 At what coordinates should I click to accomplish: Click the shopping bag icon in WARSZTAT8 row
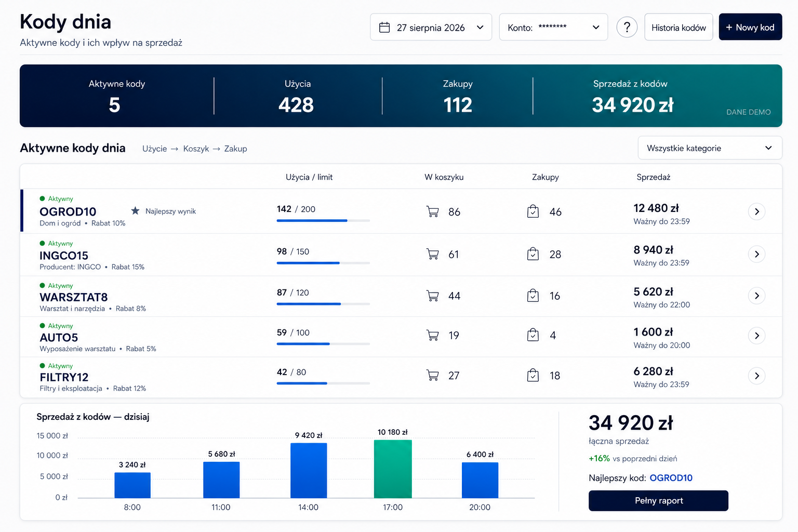[x=533, y=296]
